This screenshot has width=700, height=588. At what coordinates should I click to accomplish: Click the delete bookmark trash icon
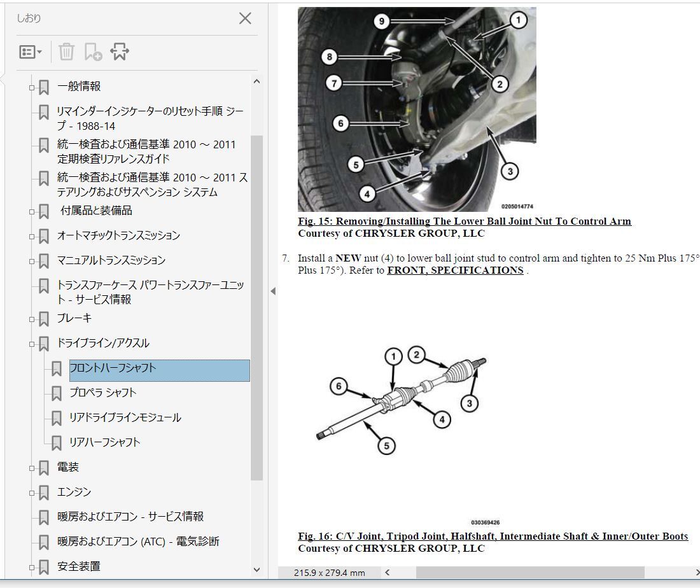(66, 52)
